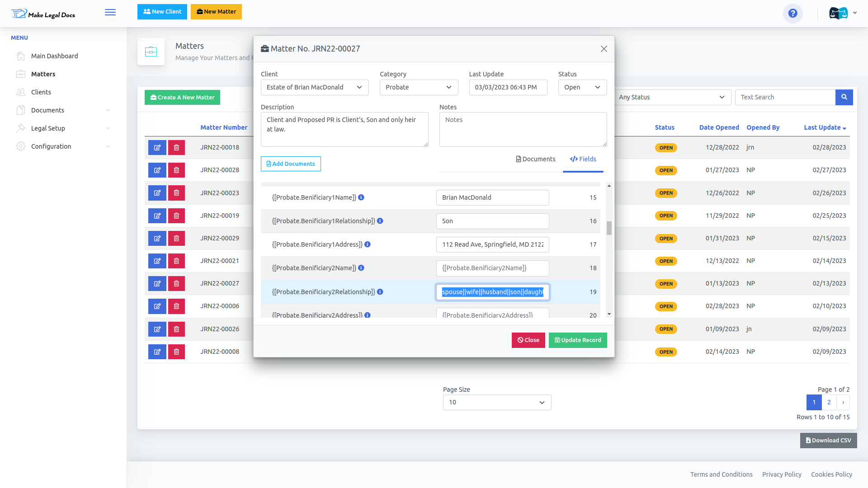Screen dimensions: 868x488
Task: Open the Status dropdown in dialog
Action: [582, 87]
